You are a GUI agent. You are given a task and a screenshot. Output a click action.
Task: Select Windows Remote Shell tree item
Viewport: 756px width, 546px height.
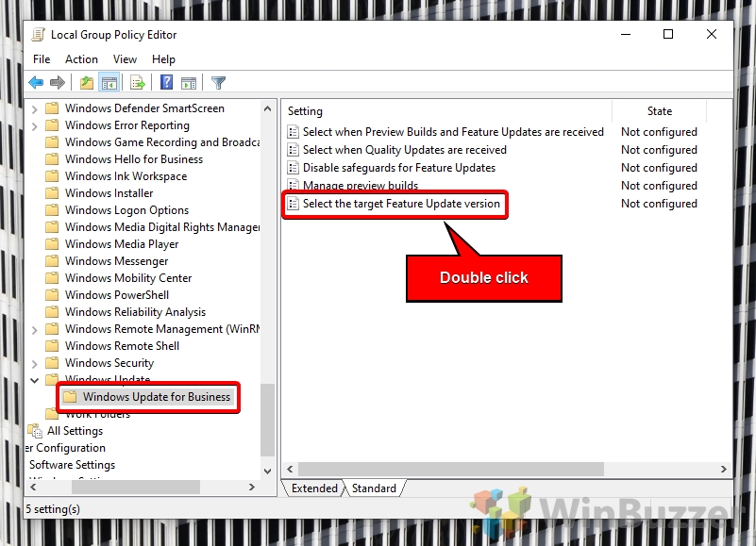122,345
